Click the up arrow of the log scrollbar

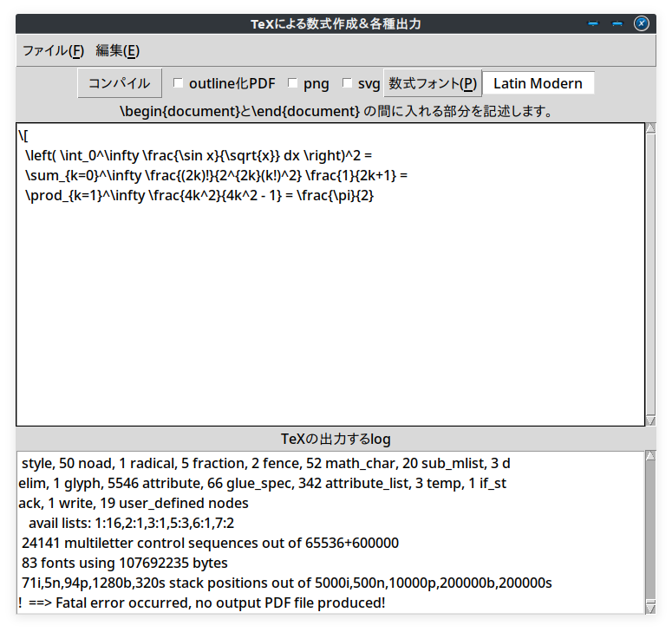[x=651, y=455]
